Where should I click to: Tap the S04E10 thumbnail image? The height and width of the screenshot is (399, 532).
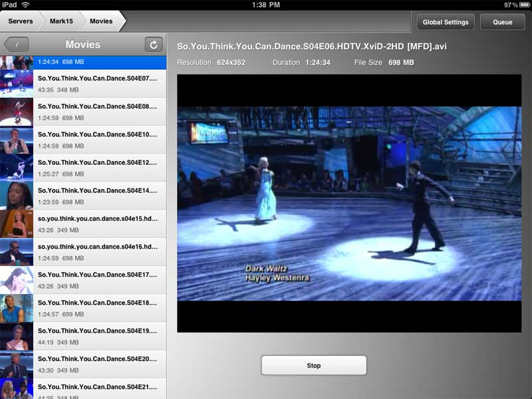point(17,140)
